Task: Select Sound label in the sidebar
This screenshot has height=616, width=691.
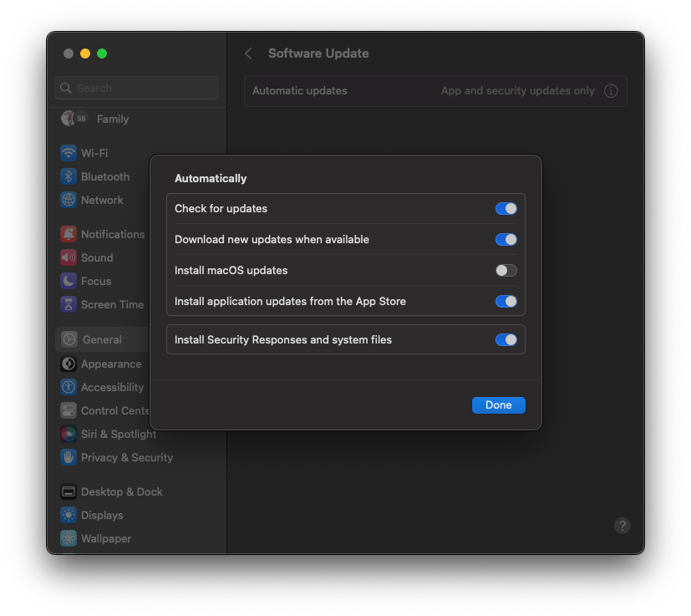Action: click(97, 257)
